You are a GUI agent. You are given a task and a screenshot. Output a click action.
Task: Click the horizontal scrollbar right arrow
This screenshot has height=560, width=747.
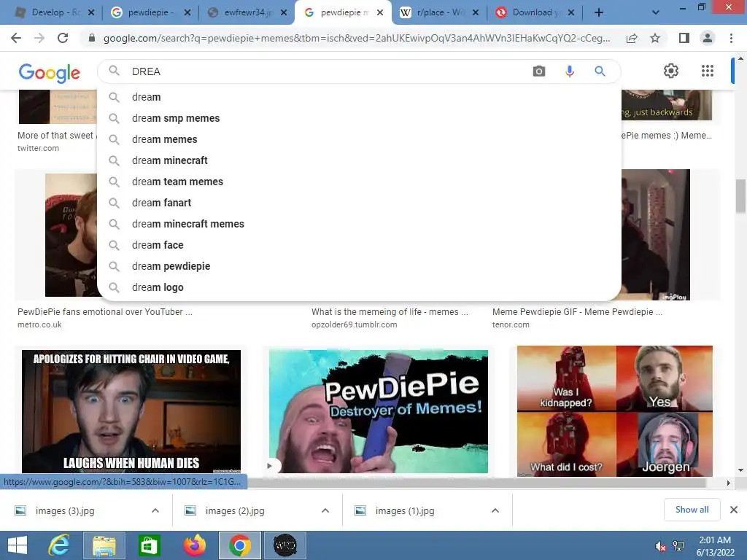728,483
